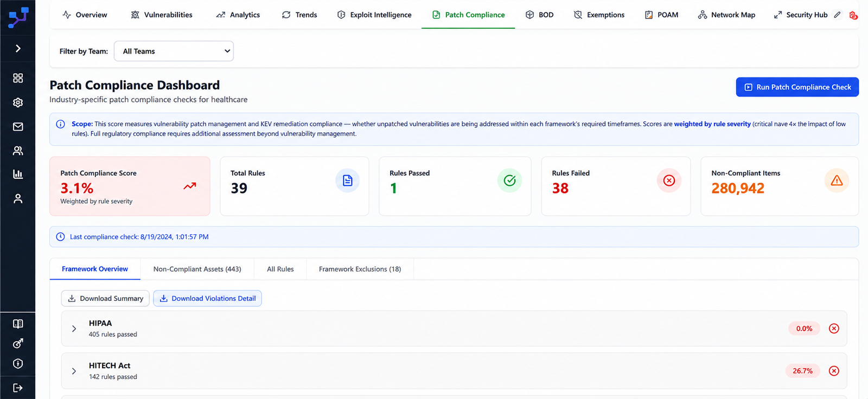This screenshot has width=868, height=399.
Task: Expand the HITECH Act framework row chevron
Action: (74, 371)
